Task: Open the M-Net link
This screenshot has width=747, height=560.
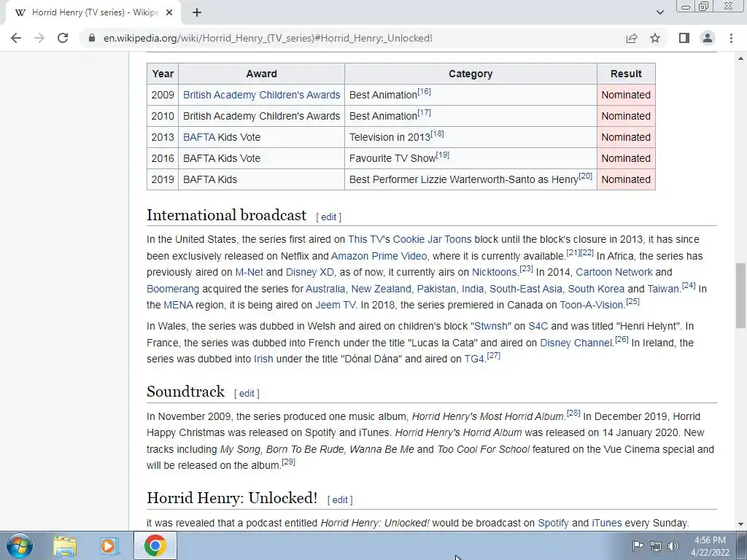Action: pyautogui.click(x=249, y=273)
